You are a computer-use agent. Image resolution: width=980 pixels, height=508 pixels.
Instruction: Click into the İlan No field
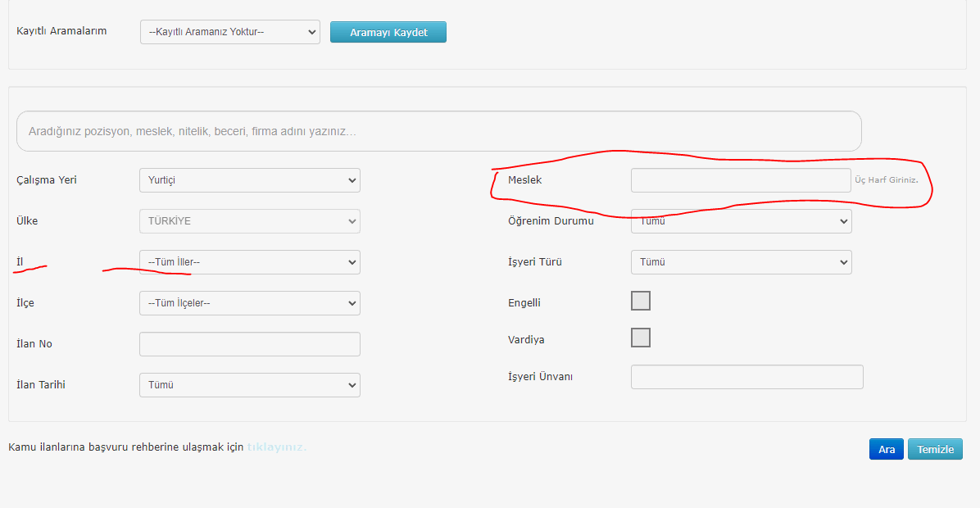(249, 343)
